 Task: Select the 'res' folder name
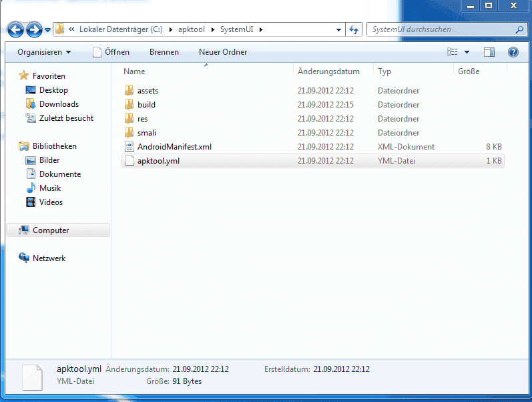coord(142,119)
